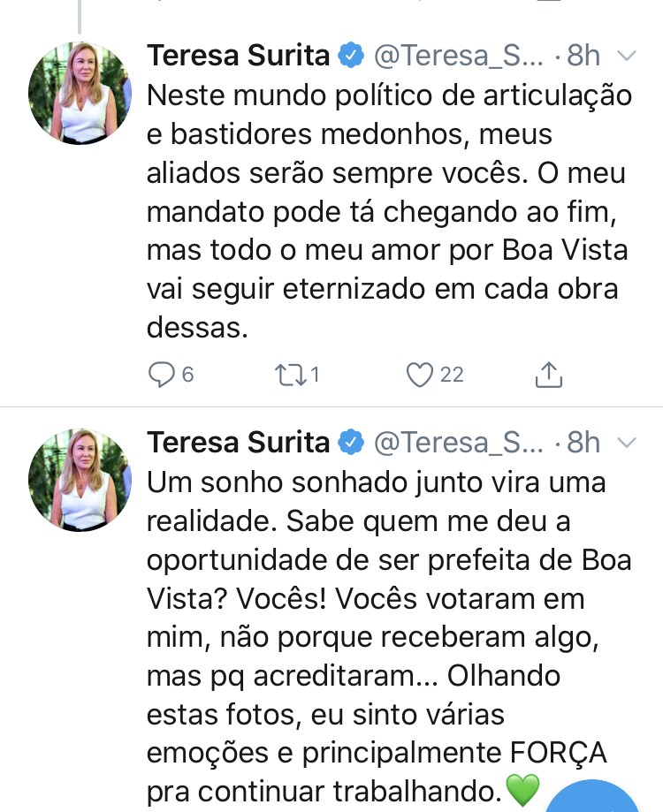Image resolution: width=663 pixels, height=812 pixels.
Task: Reply to the tweet about 'bastidores medonhos'
Action: click(162, 375)
